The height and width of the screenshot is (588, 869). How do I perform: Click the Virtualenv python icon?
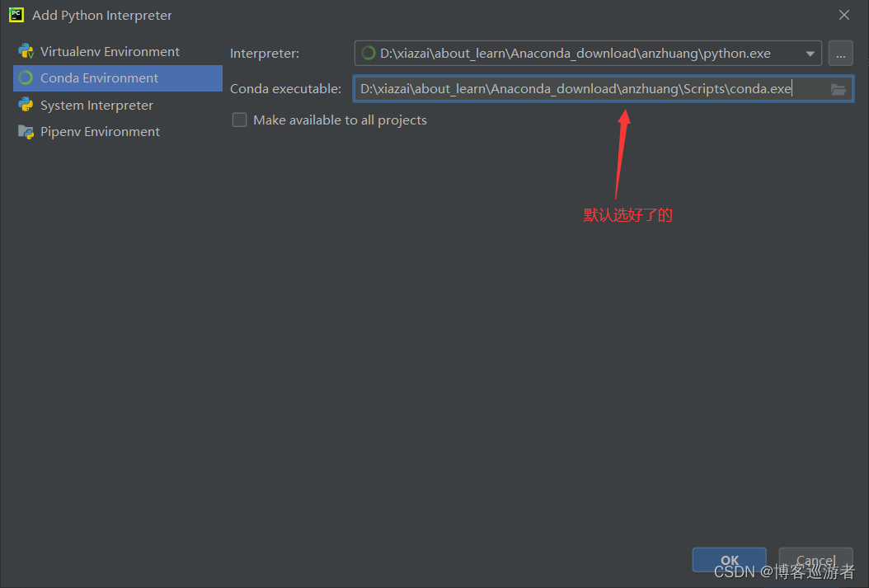(x=26, y=51)
